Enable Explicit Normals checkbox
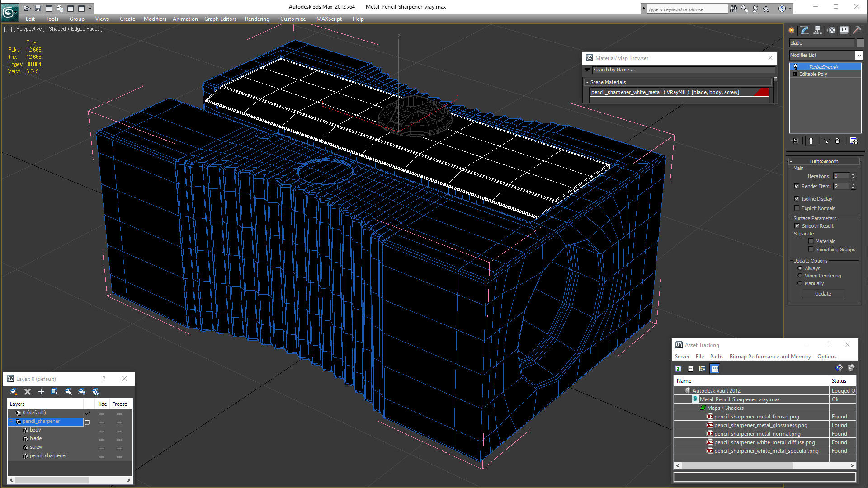 (797, 208)
